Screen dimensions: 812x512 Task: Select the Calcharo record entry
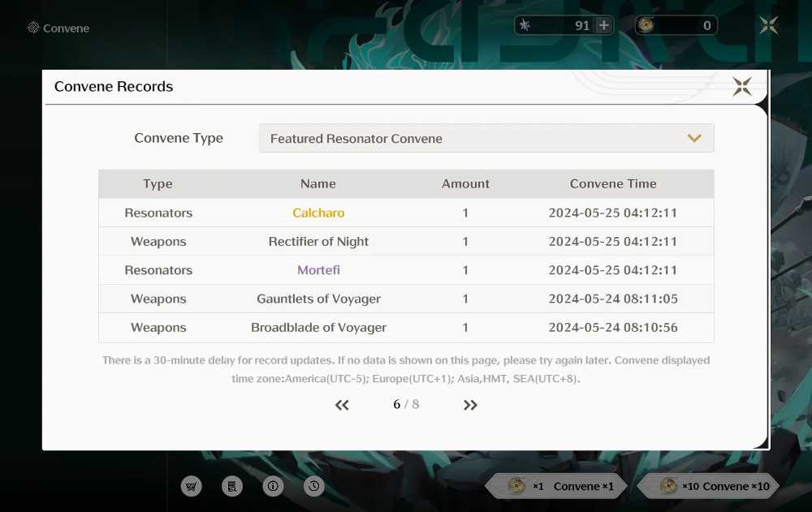[x=406, y=213]
